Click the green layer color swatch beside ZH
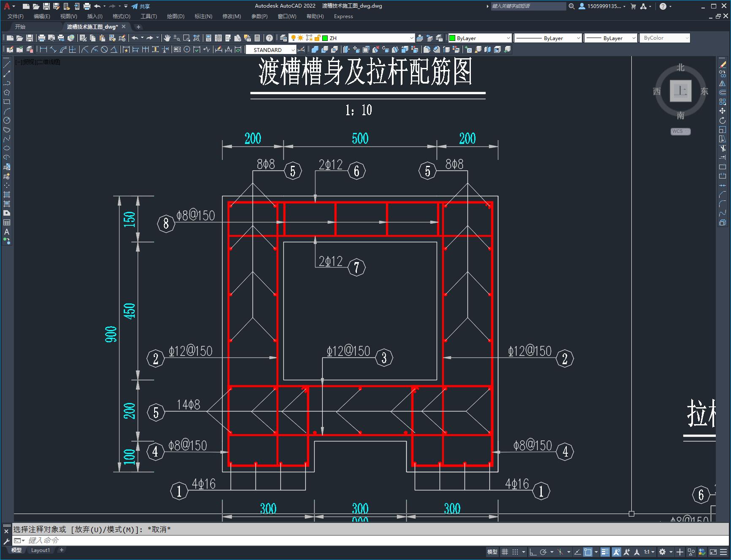Image resolution: width=731 pixels, height=560 pixels. 325,38
